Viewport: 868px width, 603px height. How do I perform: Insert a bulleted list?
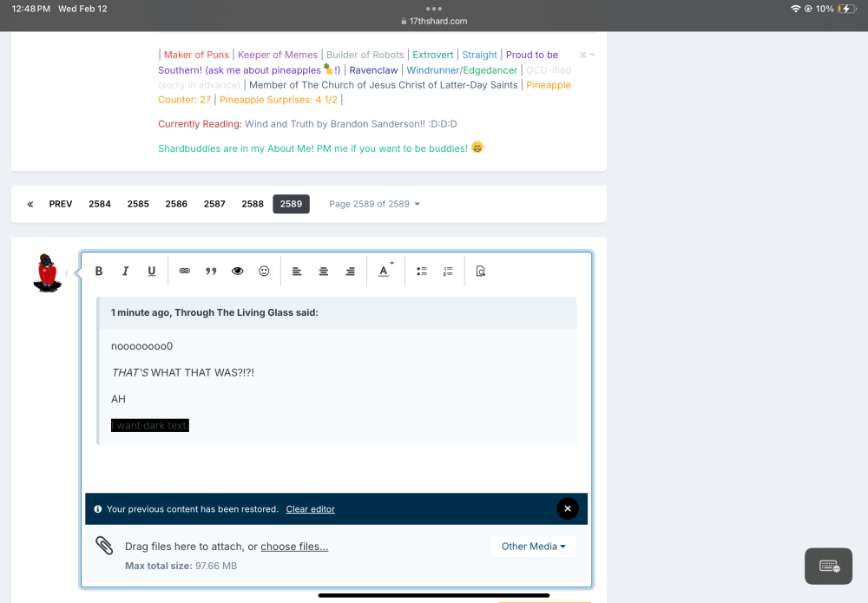pyautogui.click(x=422, y=271)
